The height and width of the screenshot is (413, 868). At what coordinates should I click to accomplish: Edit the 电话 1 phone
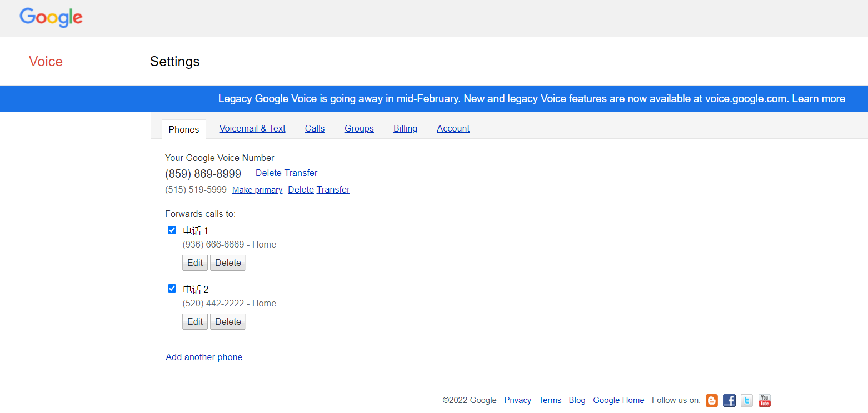[x=195, y=263]
